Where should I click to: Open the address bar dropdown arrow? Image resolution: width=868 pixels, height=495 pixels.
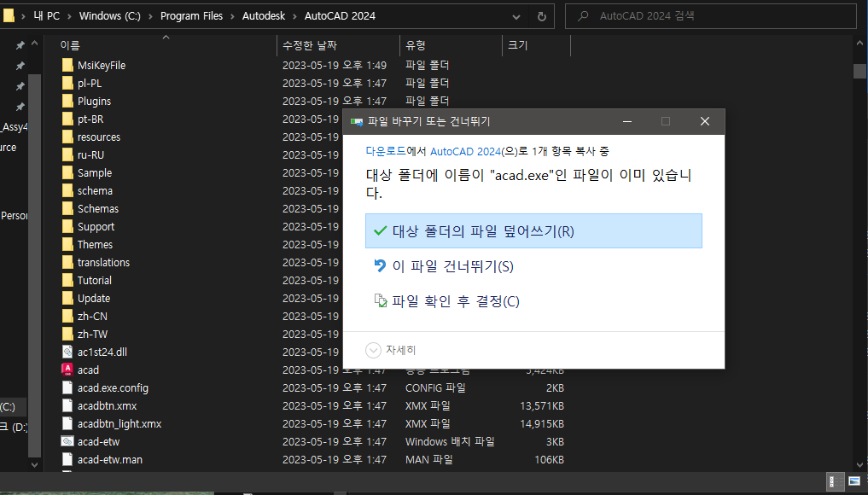[516, 15]
